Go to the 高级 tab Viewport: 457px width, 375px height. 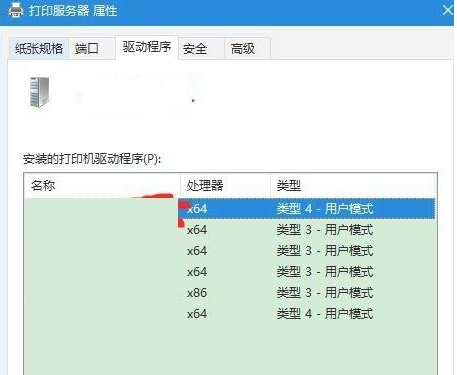[x=247, y=49]
